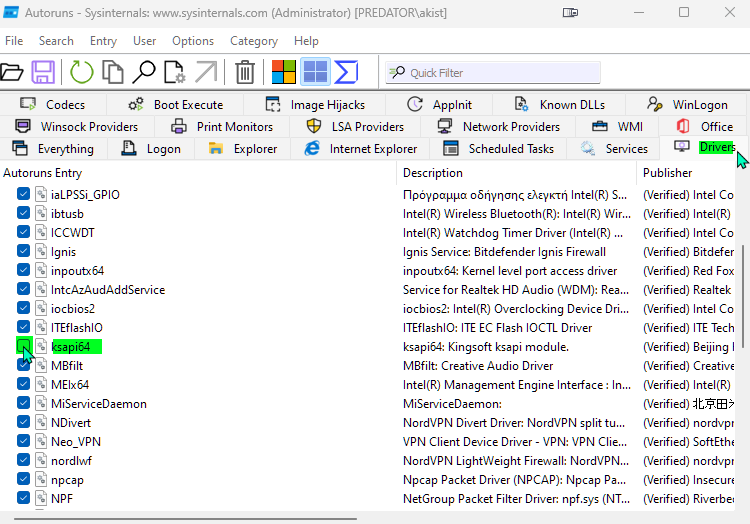Switch to the Internet Explorer tab
750x524 pixels.
360,149
